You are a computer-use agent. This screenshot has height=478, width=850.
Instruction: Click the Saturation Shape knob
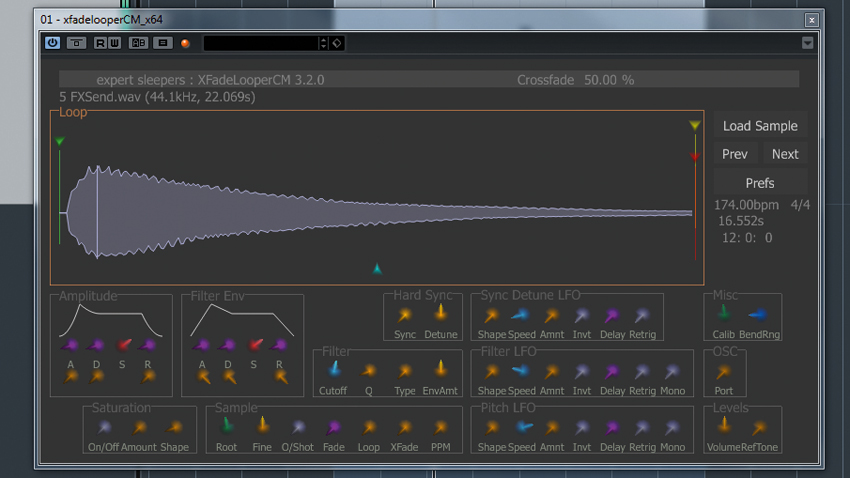pos(175,428)
